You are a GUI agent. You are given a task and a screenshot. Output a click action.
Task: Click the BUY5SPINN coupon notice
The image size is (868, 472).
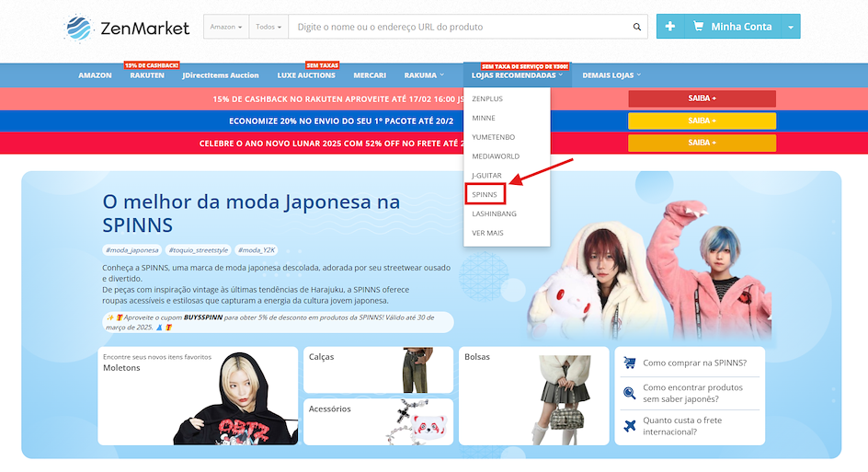[x=278, y=322]
